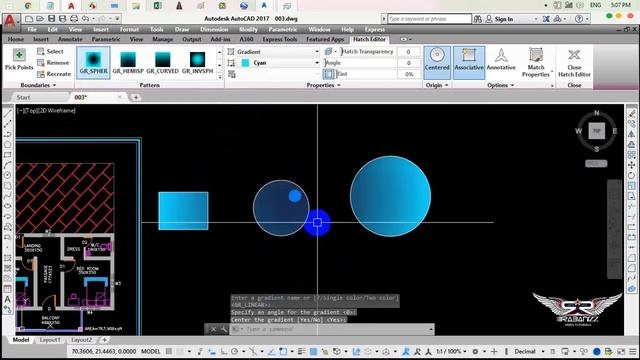Screen dimensions: 640x360
Task: Click the Undo arrow in Quick Access
Action: 85,19
